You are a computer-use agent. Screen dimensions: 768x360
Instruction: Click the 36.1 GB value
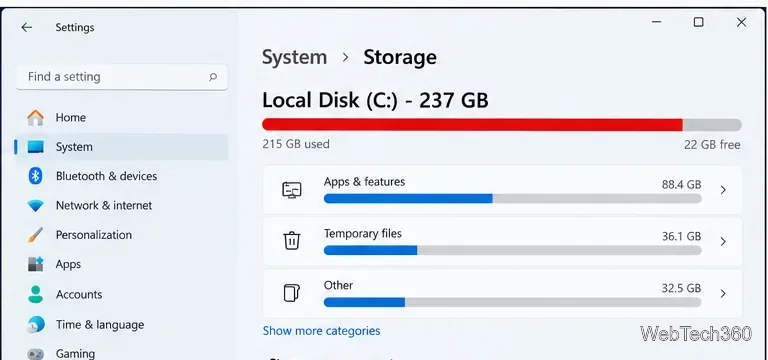(x=681, y=237)
